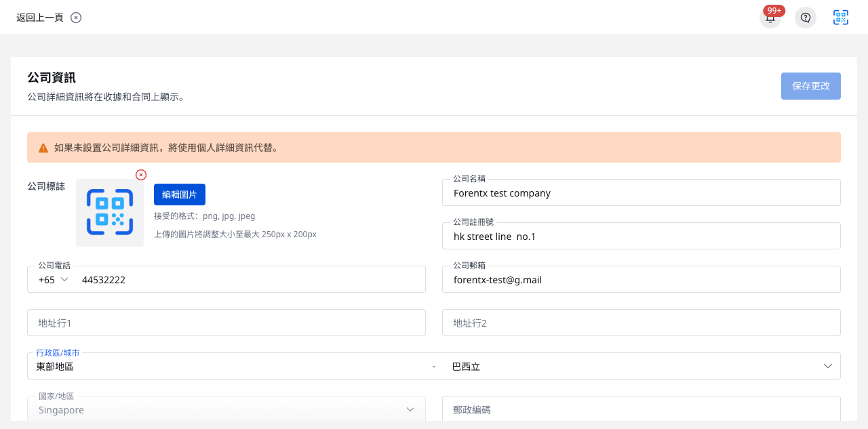
Task: Click the 地址行1 input field
Action: pos(226,323)
